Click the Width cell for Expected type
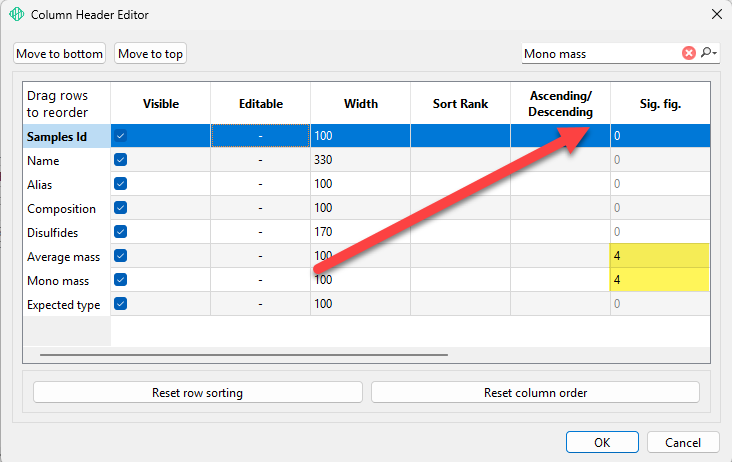This screenshot has width=732, height=462. (x=360, y=304)
